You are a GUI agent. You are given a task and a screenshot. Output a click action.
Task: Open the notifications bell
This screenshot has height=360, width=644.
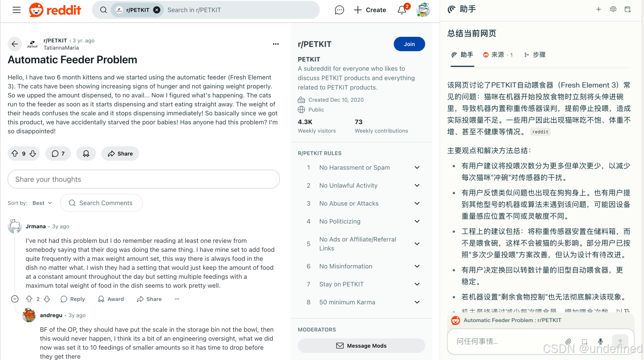pyautogui.click(x=402, y=10)
